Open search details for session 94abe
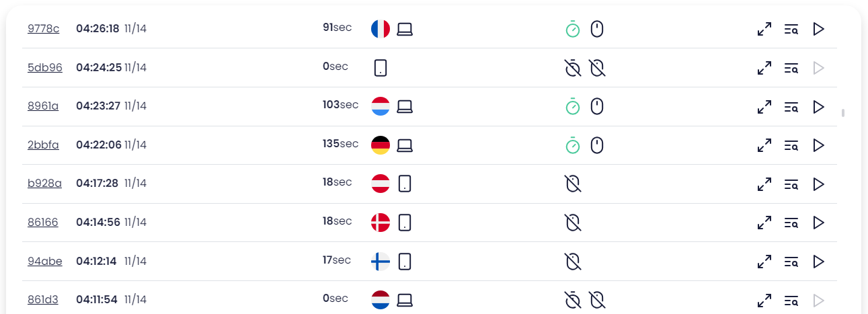Viewport: 868px width, 314px height. click(x=791, y=262)
